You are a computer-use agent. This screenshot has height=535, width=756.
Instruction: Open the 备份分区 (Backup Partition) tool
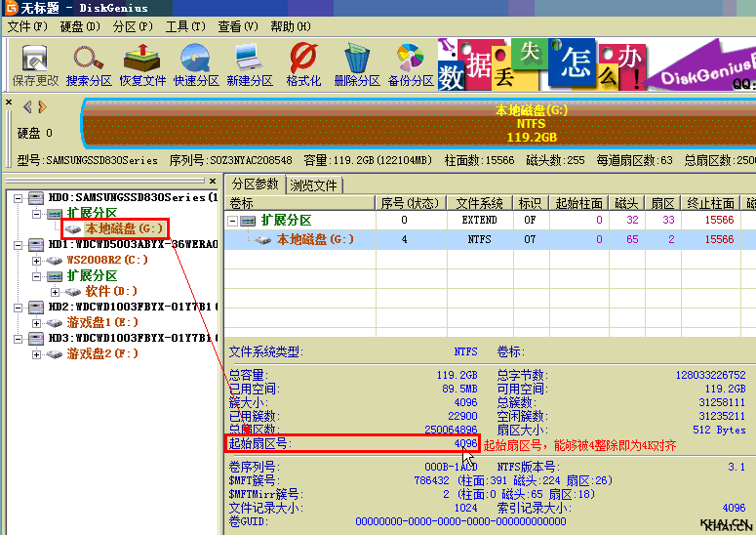point(411,63)
